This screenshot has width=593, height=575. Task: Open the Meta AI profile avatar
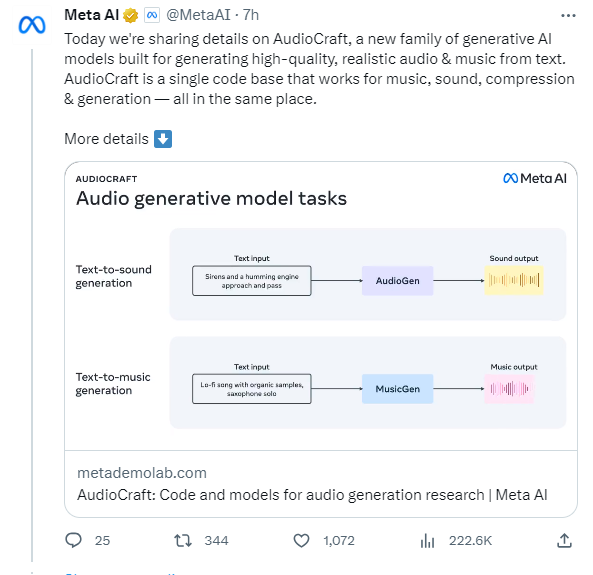[32, 25]
